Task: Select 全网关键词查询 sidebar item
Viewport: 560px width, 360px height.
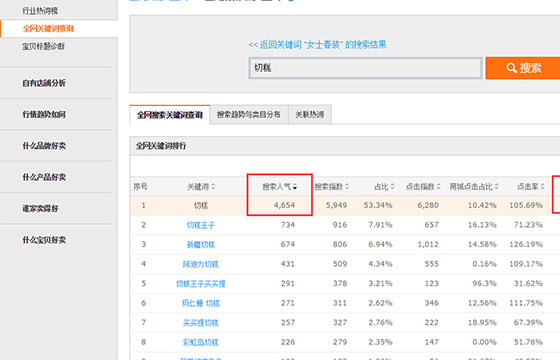Action: click(48, 29)
